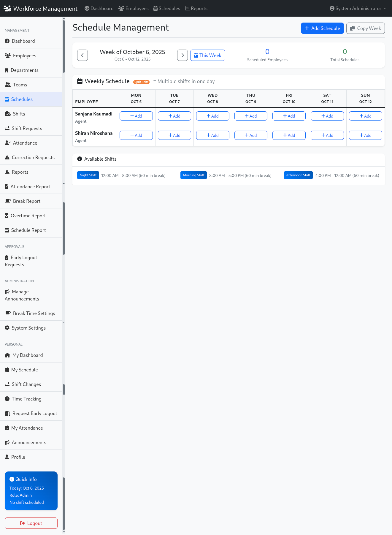Image resolution: width=392 pixels, height=535 pixels.
Task: Click the Overtime Report hourglass icon
Action: click(7, 216)
